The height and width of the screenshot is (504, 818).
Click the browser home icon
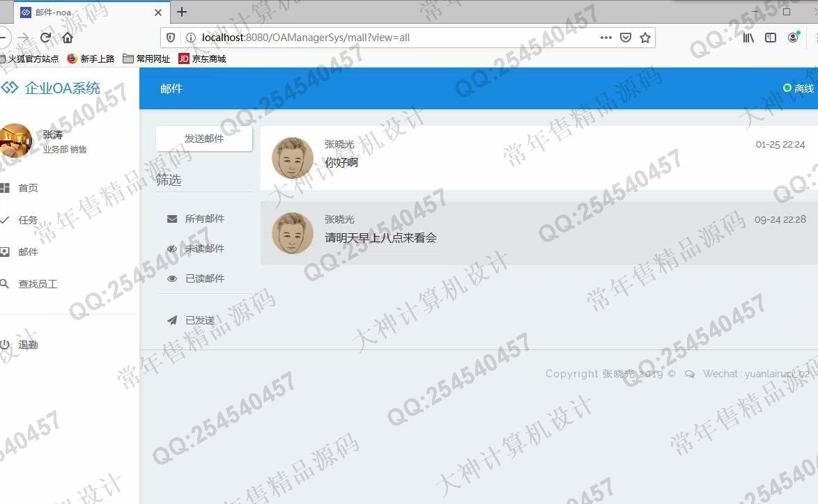[x=68, y=38]
